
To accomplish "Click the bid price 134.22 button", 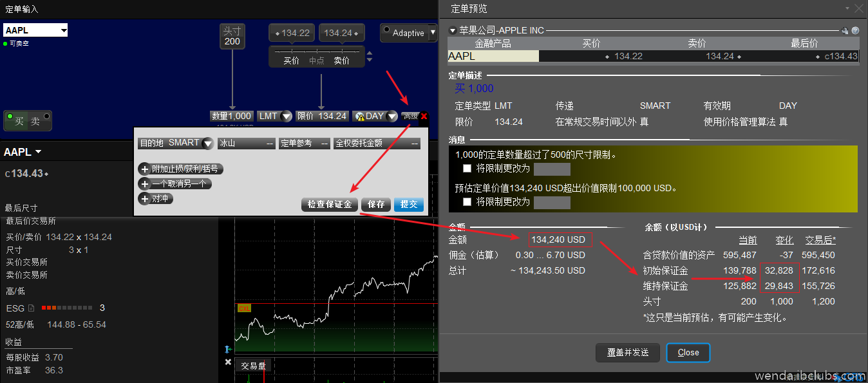I will [293, 33].
